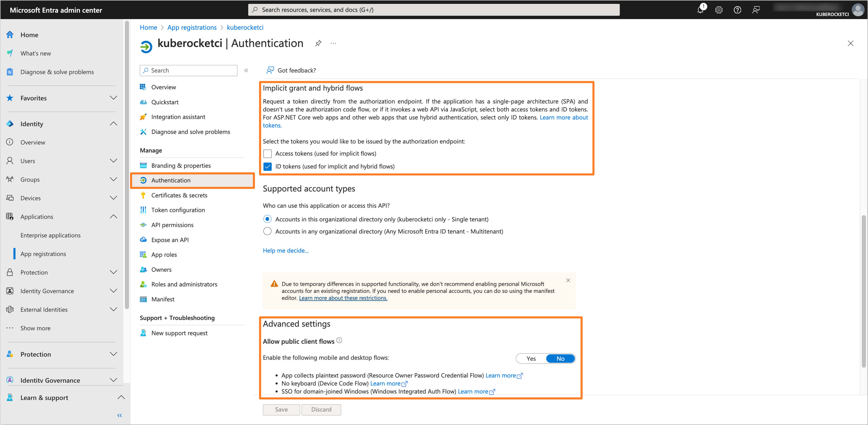
Task: Expand the Devices section
Action: tap(113, 198)
